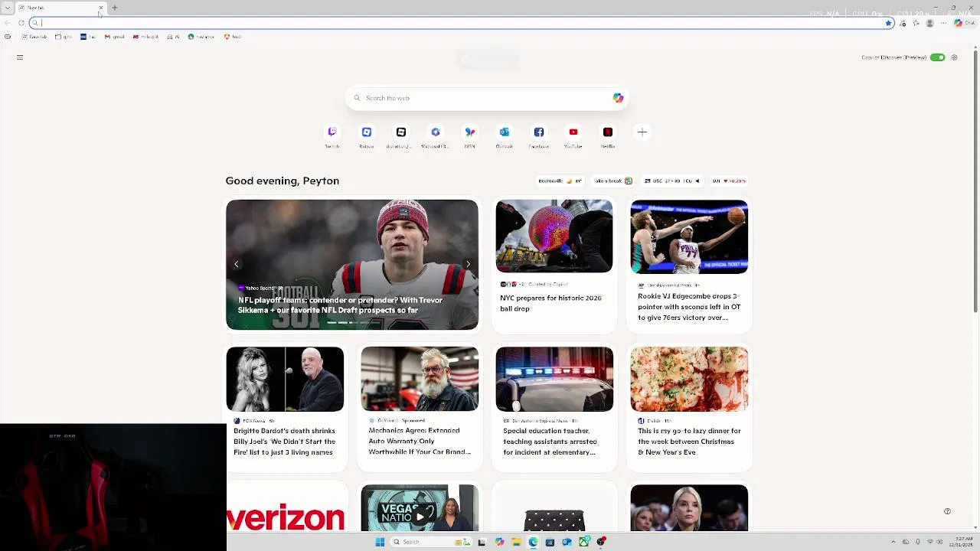
Task: Select the New tab browser tab
Action: 60,8
